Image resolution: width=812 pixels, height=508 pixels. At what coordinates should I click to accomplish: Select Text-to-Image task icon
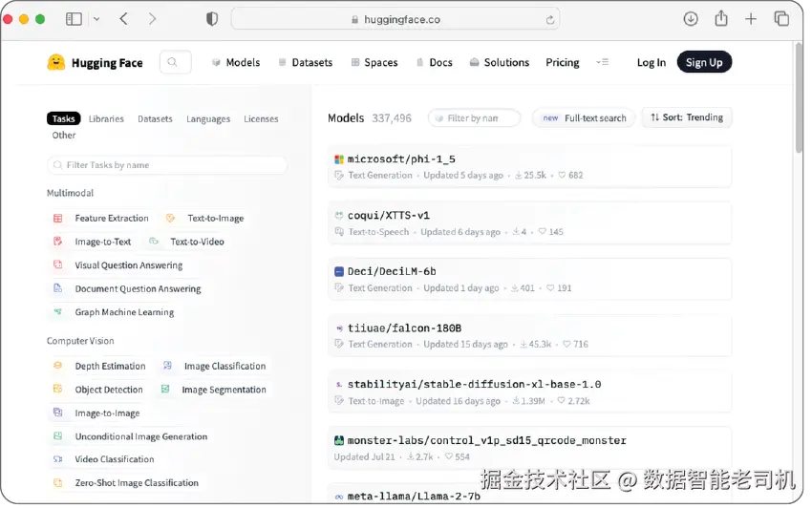pyautogui.click(x=170, y=219)
